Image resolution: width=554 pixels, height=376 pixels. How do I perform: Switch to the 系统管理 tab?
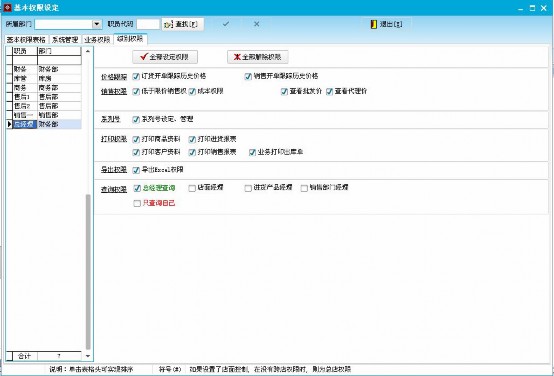65,40
